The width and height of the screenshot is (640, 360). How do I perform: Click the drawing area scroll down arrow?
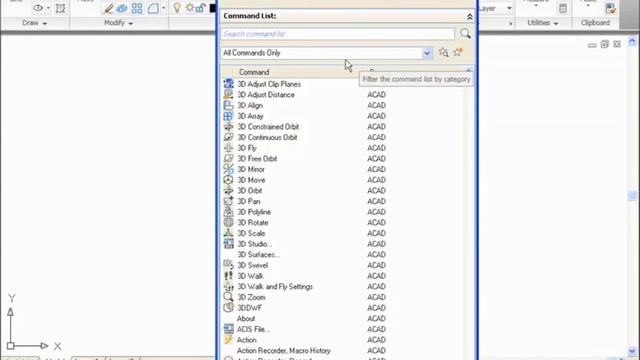pos(632,351)
